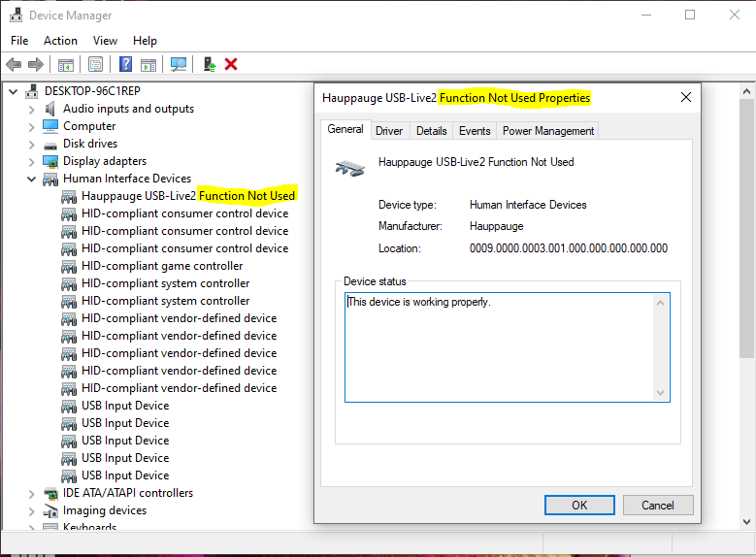The width and height of the screenshot is (756, 557).
Task: Click the IDE ATA/ATAPI controllers icon
Action: pos(50,493)
